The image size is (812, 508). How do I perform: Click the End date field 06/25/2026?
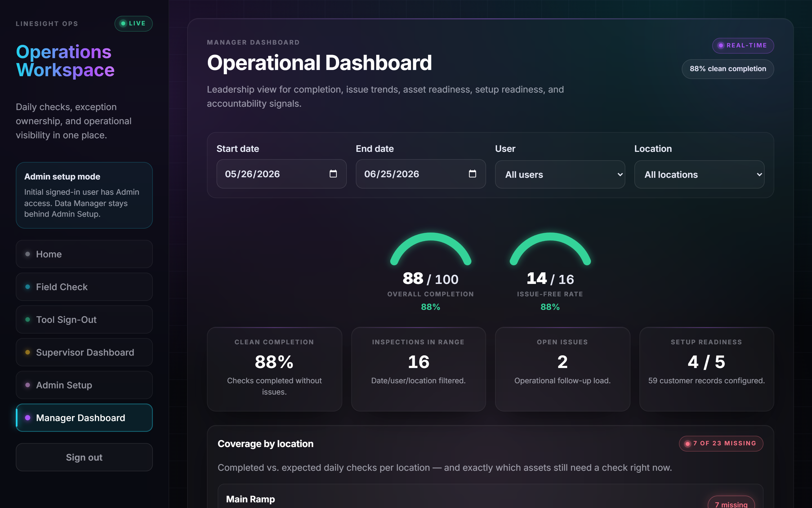[x=421, y=174]
